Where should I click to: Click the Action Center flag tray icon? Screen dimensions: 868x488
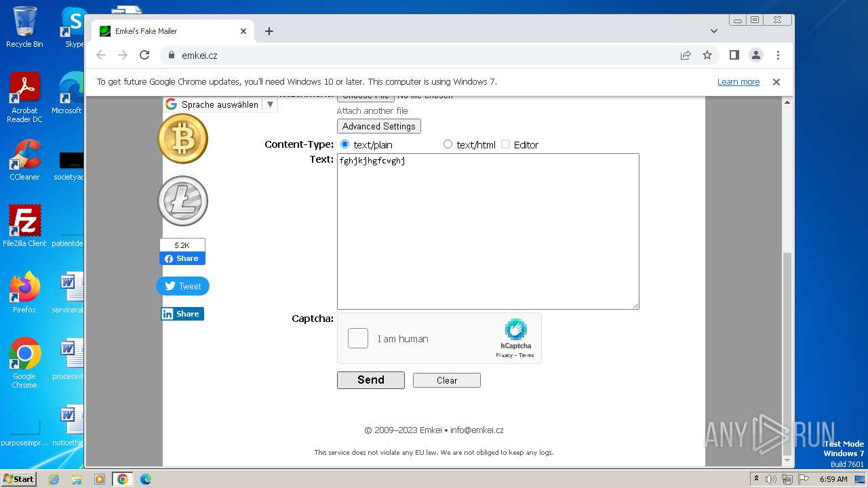pos(803,479)
